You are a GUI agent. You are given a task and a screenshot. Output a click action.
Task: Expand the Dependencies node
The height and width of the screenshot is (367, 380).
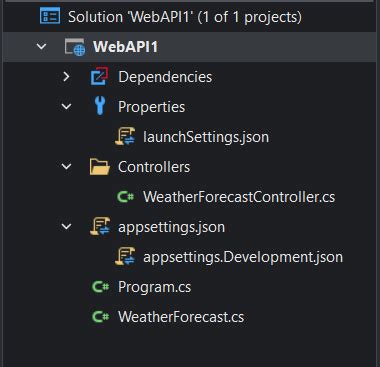(66, 76)
